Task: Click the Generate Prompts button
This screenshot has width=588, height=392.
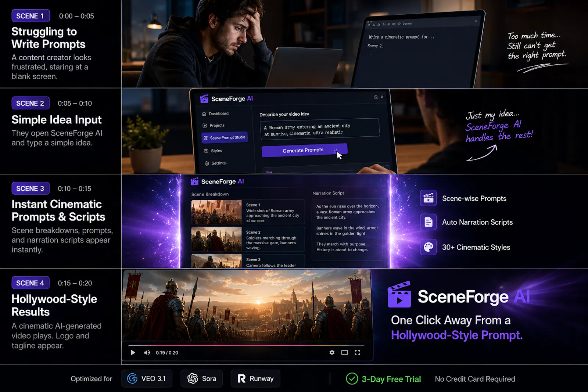Action: click(x=304, y=150)
